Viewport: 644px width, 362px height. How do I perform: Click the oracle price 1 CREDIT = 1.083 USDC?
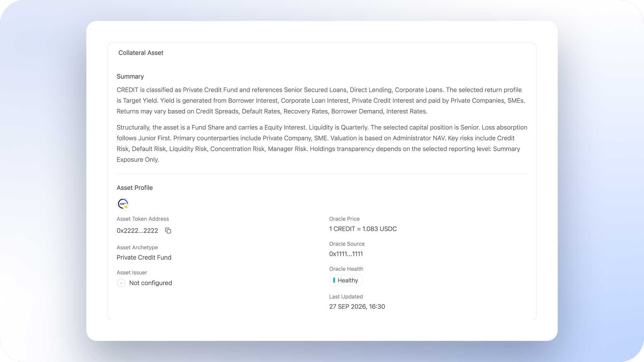point(363,229)
